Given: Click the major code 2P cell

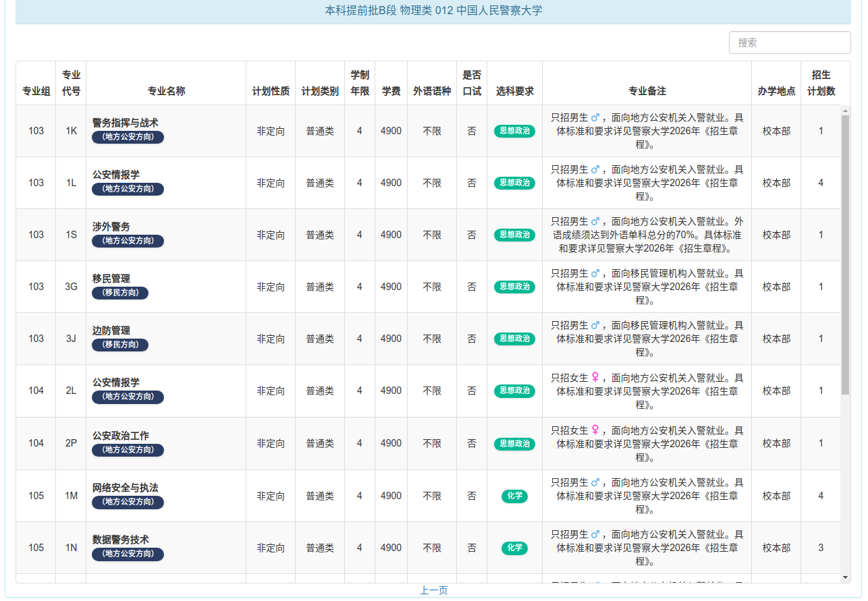Looking at the screenshot, I should pyautogui.click(x=71, y=443).
